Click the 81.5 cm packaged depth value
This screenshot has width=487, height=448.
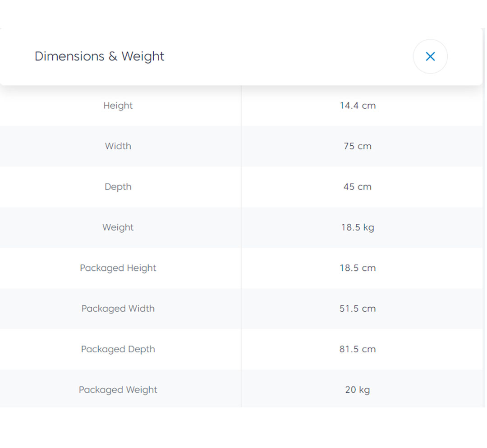[358, 349]
